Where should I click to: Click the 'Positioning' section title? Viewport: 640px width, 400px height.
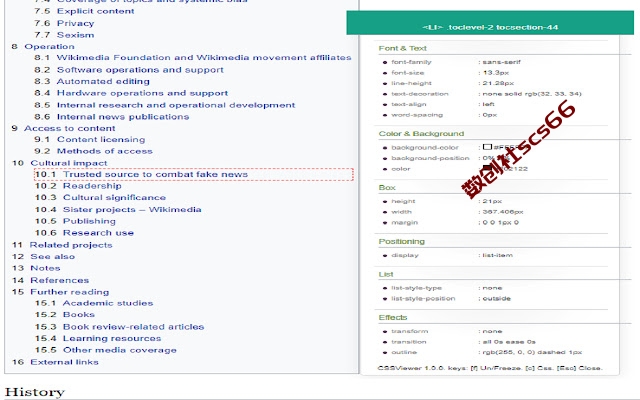pos(402,242)
